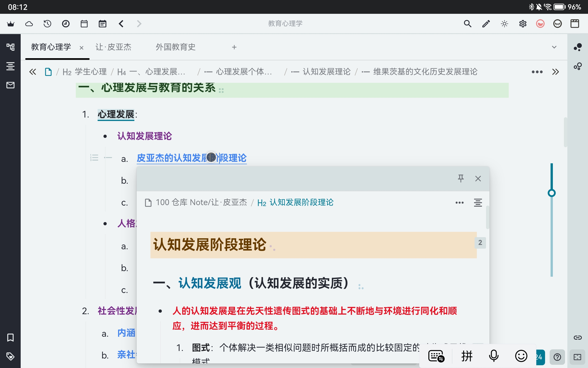This screenshot has height=368, width=588.
Task: Open the history clock-arrow icon
Action: point(47,24)
